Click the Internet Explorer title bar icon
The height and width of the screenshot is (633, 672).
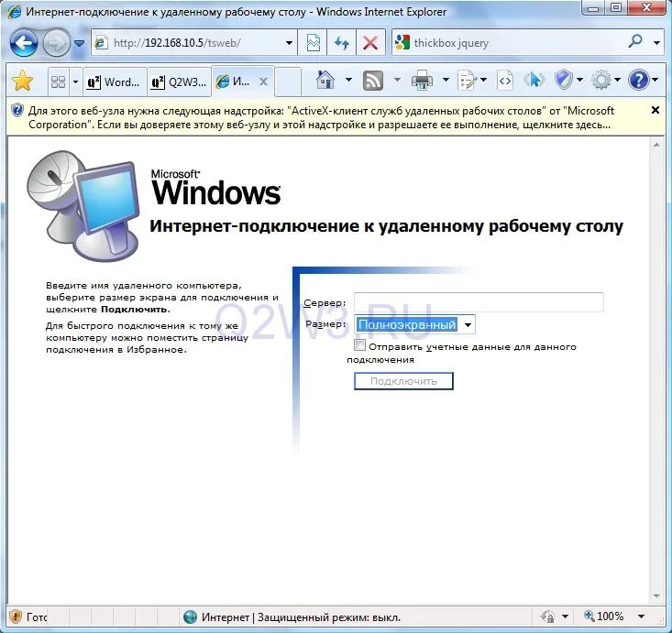[x=14, y=12]
